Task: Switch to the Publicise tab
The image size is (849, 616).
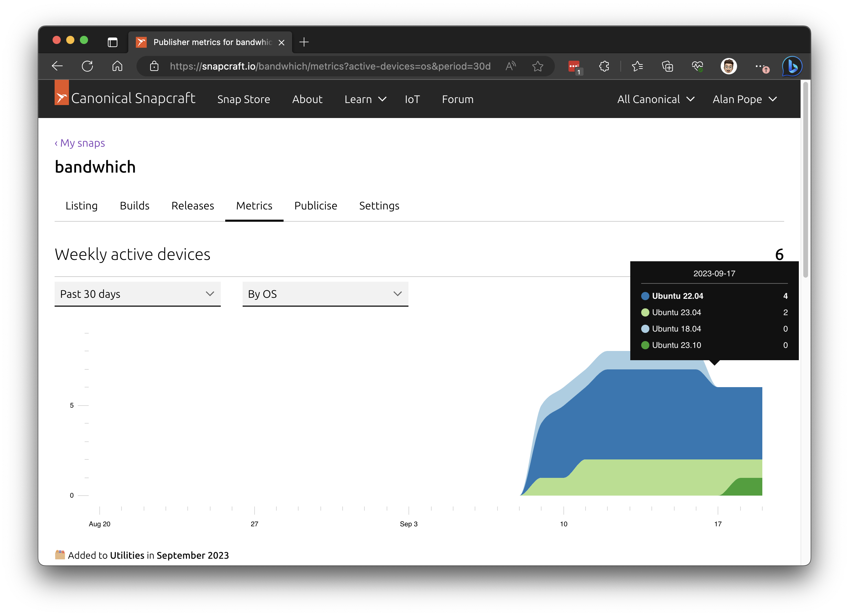Action: point(316,205)
